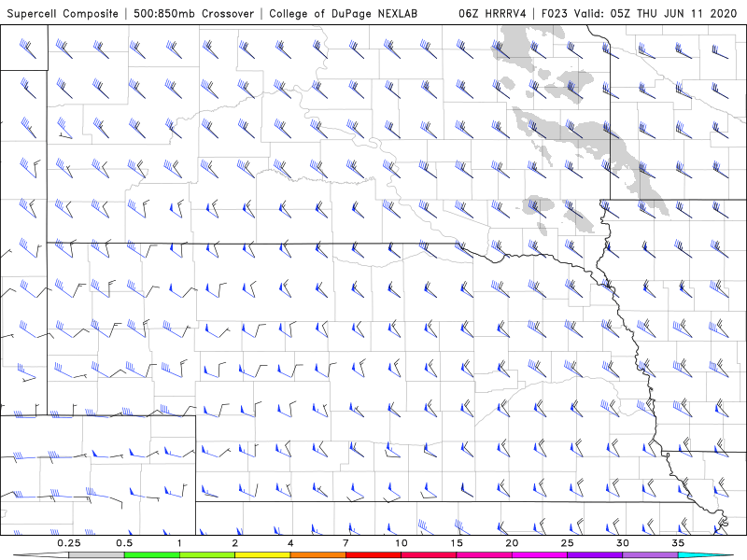Click the legend value 35
Image resolution: width=747 pixels, height=560 pixels.
pyautogui.click(x=678, y=543)
